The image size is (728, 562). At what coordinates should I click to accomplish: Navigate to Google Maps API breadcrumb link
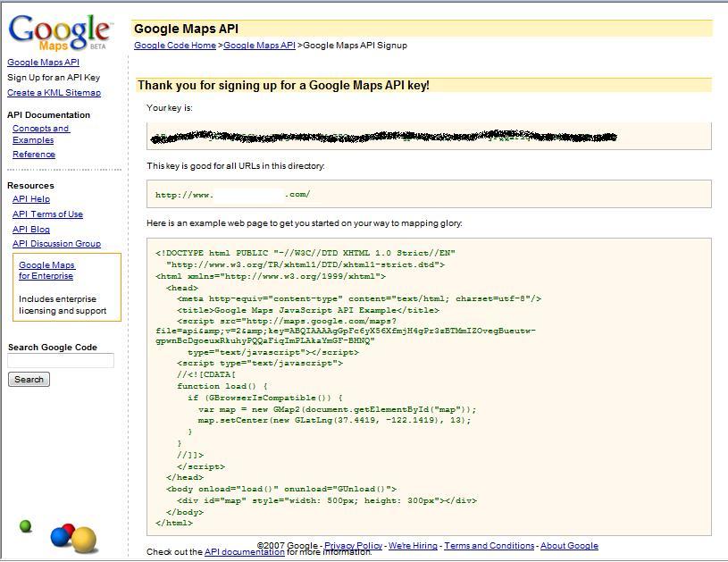pos(259,46)
